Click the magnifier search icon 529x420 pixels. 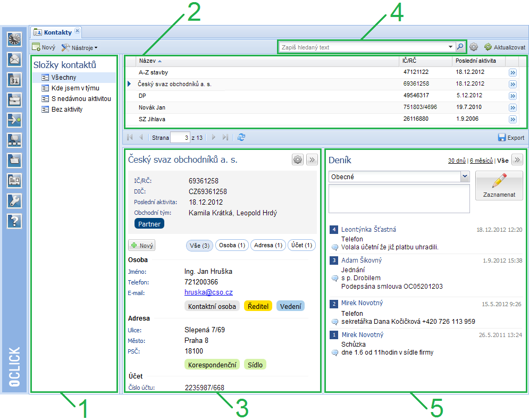[x=460, y=47]
